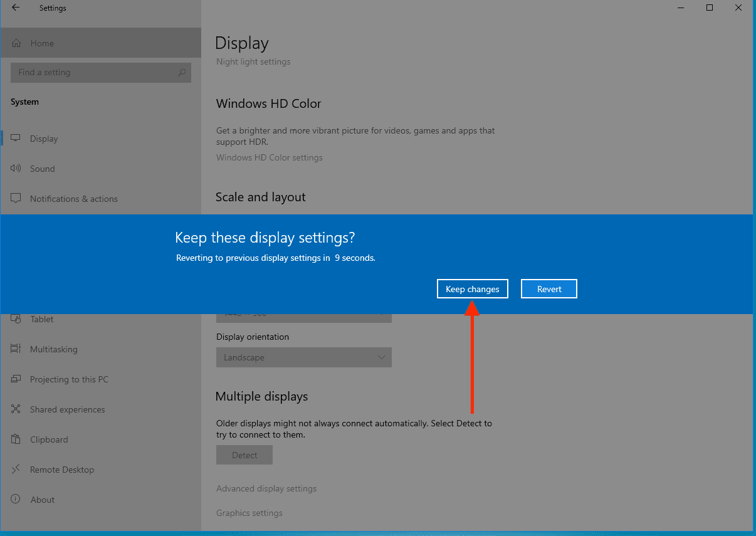Open Tablet settings via its sidebar icon
This screenshot has height=536, width=756.
(16, 319)
